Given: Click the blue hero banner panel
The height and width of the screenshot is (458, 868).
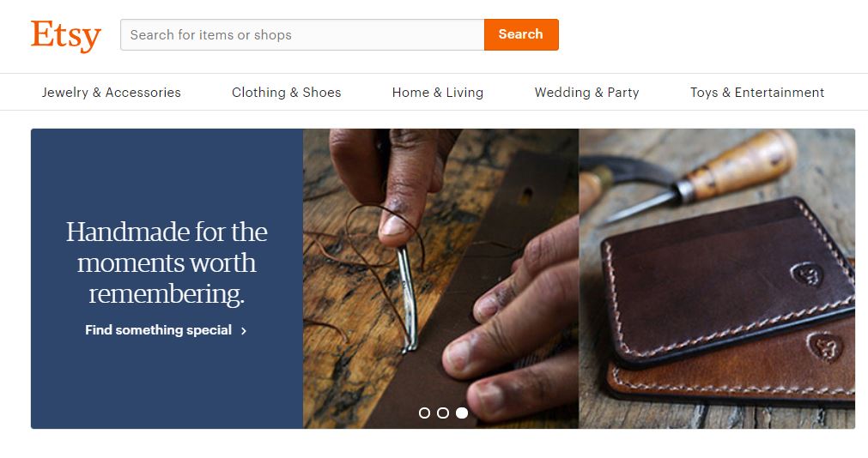Looking at the screenshot, I should pos(167,279).
